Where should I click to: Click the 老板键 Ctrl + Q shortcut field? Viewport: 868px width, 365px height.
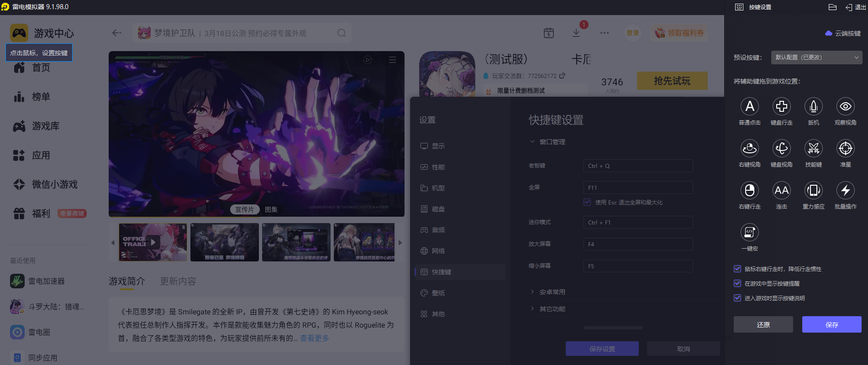click(637, 166)
